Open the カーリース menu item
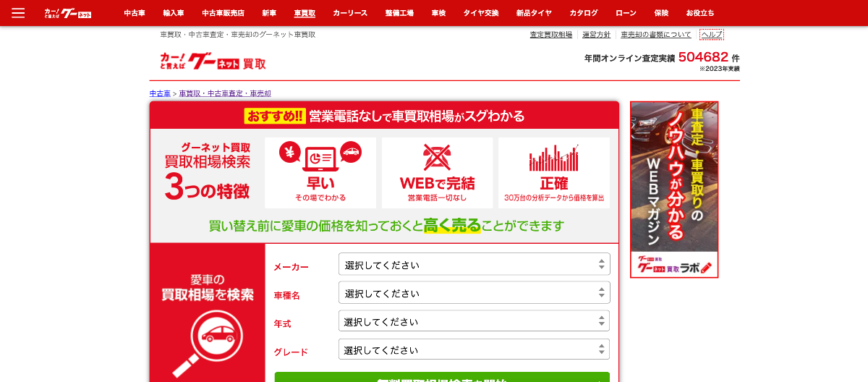868x382 pixels. (x=350, y=13)
